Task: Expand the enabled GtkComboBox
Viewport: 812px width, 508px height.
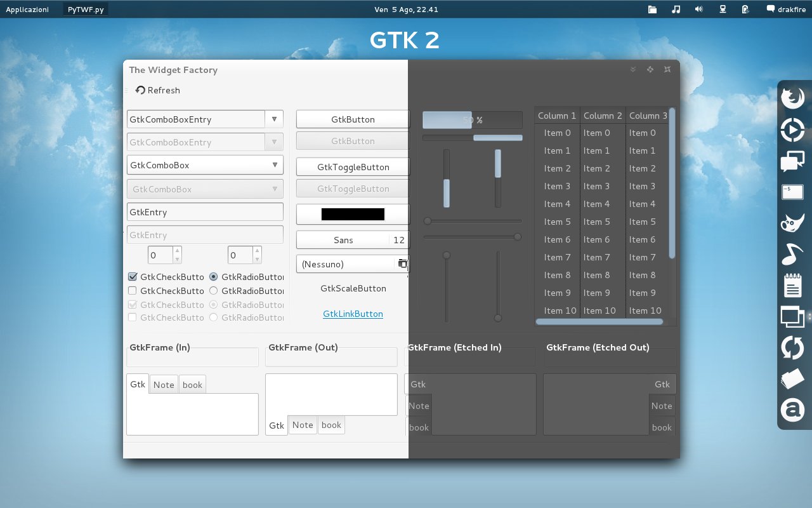Action: click(x=205, y=165)
